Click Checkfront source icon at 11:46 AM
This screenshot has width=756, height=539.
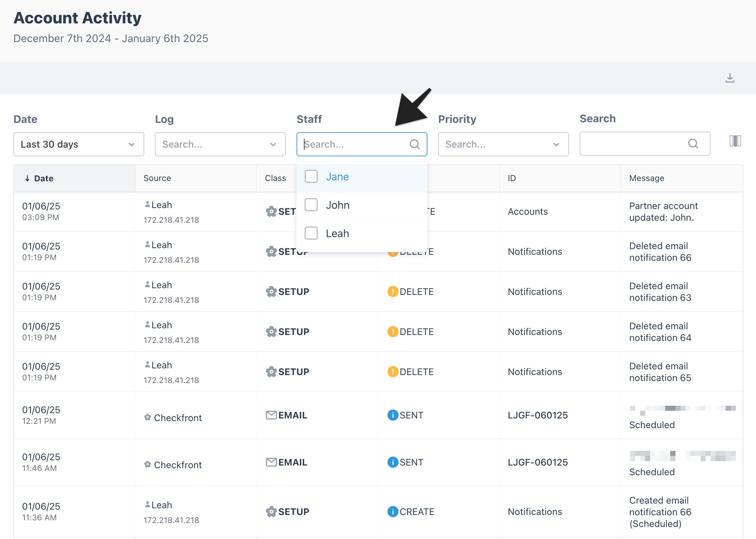(x=147, y=464)
